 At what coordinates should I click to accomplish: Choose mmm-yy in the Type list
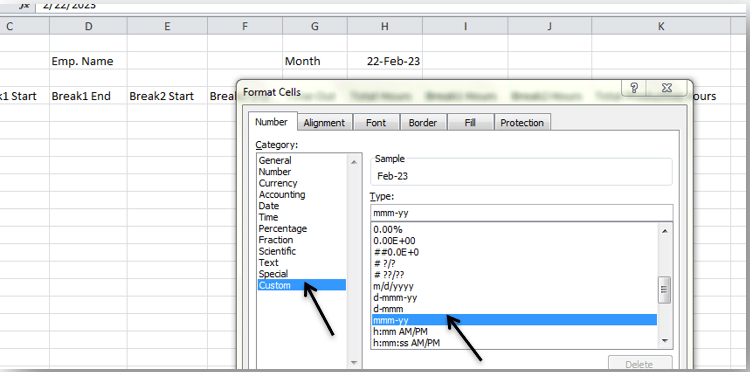tap(514, 320)
